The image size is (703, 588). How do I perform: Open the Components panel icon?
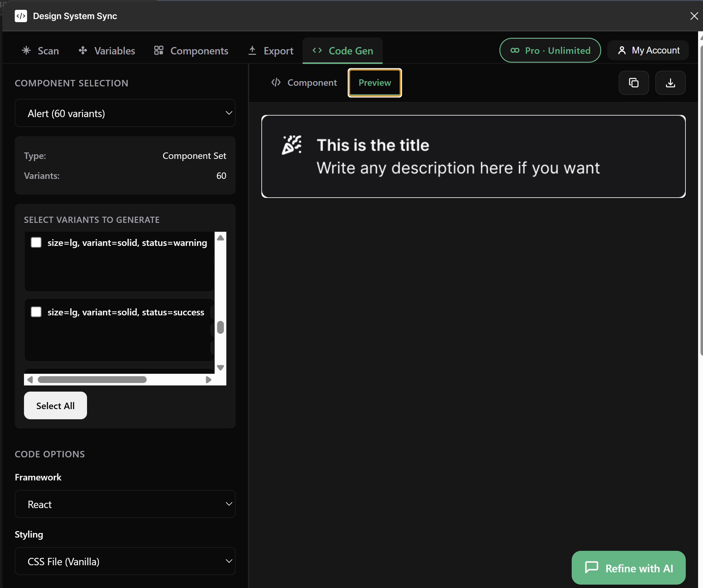click(158, 50)
